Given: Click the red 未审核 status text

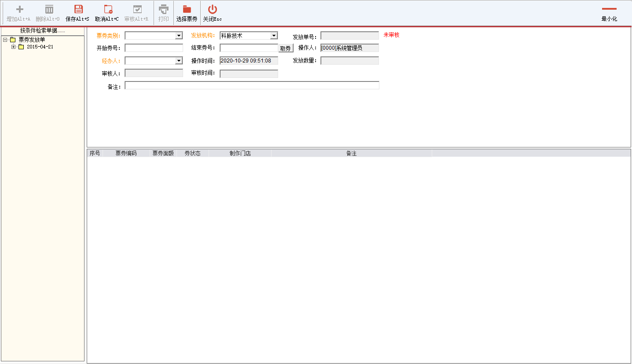Looking at the screenshot, I should (391, 35).
